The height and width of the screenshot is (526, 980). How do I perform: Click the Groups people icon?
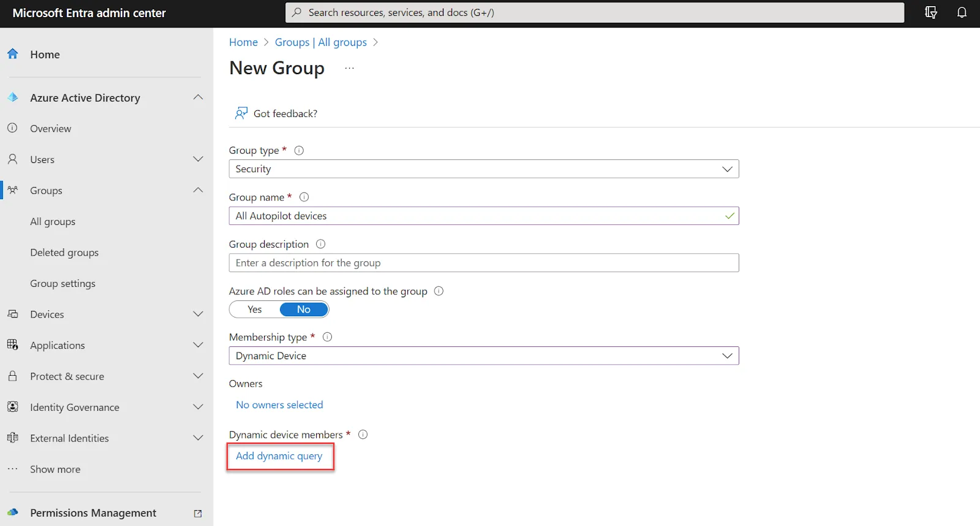pyautogui.click(x=12, y=190)
